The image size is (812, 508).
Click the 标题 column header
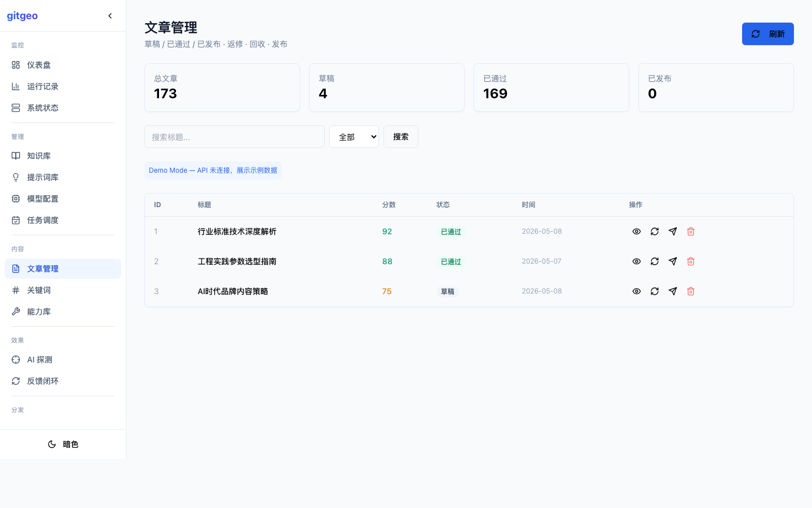point(204,205)
